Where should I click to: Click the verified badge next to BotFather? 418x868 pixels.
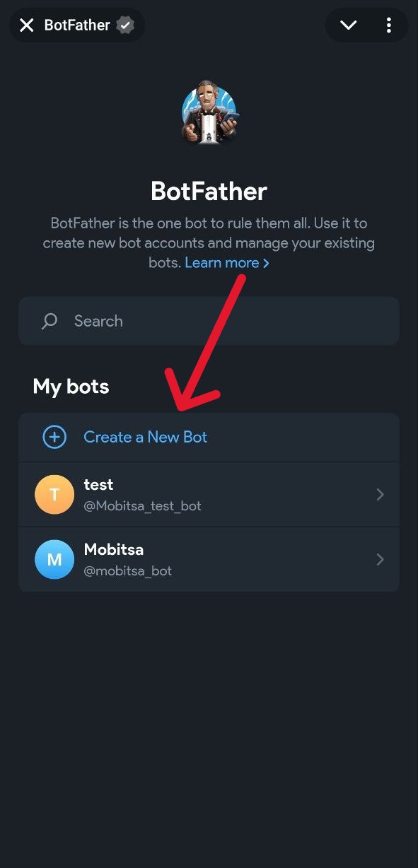[x=125, y=25]
